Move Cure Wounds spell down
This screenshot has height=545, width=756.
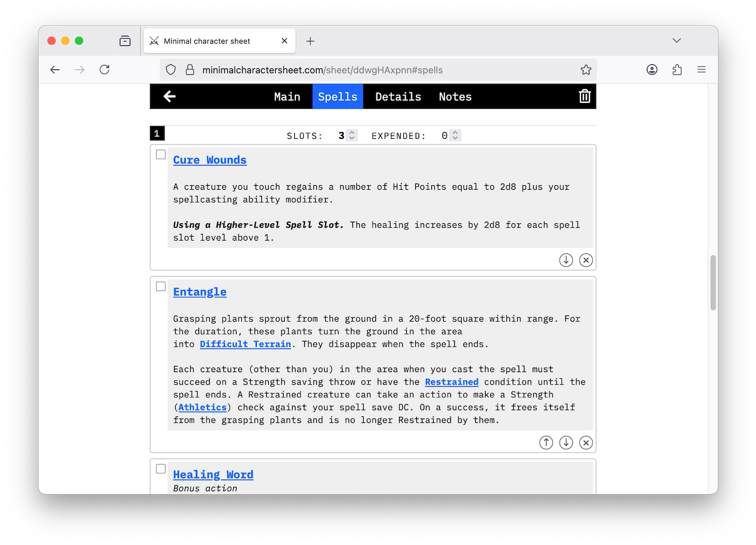566,260
